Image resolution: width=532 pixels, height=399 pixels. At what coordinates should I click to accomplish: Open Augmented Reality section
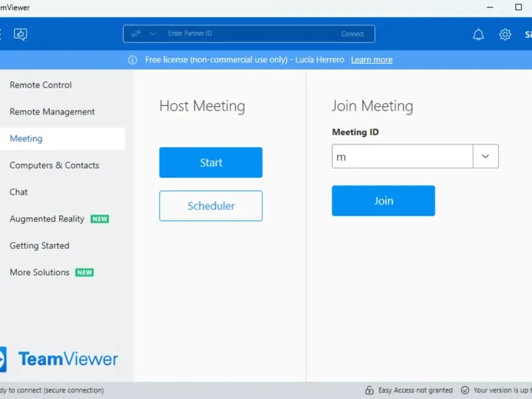click(47, 219)
